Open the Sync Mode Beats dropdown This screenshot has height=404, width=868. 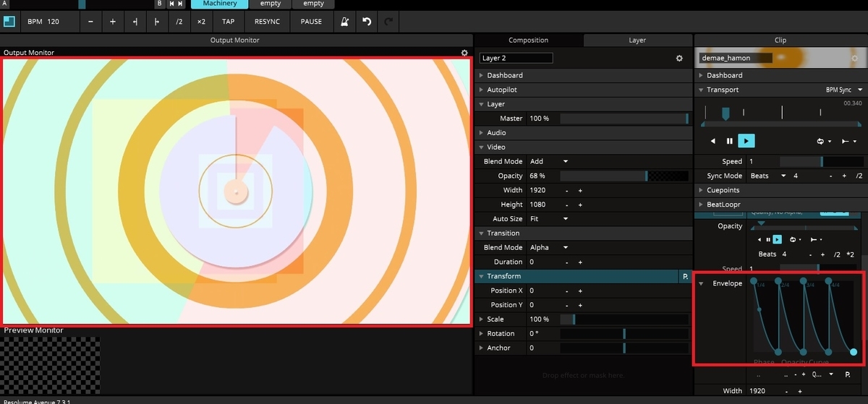pos(770,176)
